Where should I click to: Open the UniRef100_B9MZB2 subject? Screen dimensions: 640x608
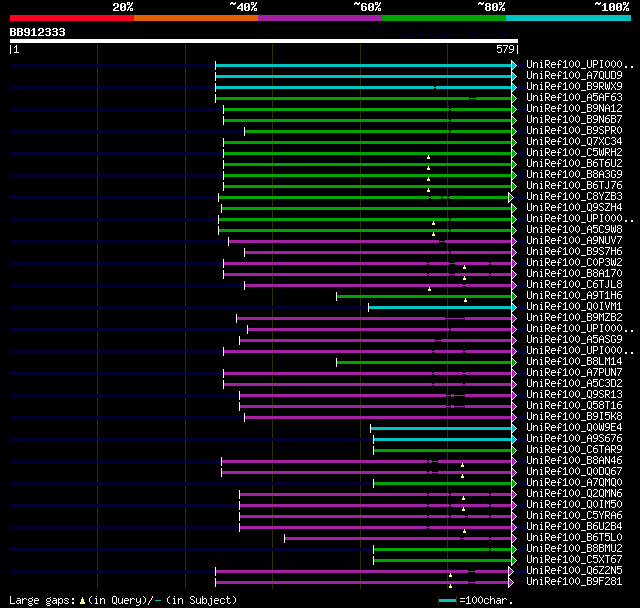(x=574, y=318)
